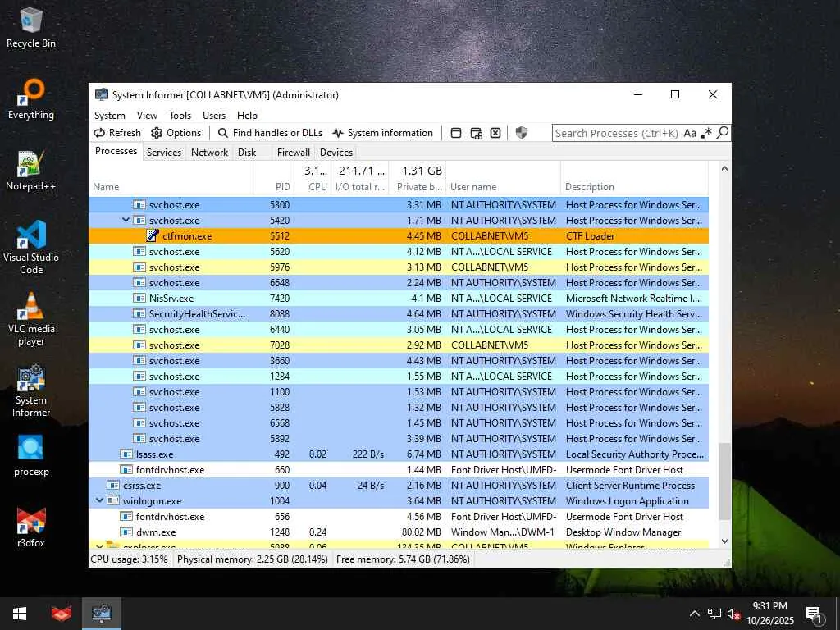Select the csrss.exe process
Viewport: 840px width, 630px height.
pyautogui.click(x=399, y=486)
